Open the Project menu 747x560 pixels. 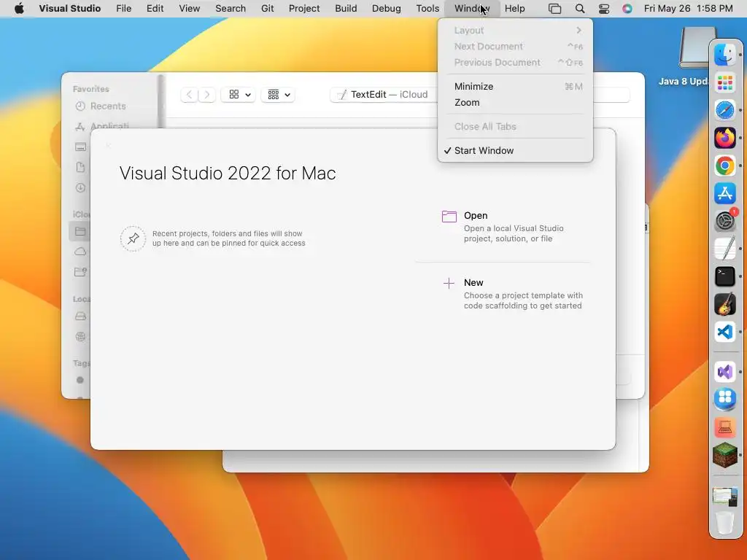point(304,9)
